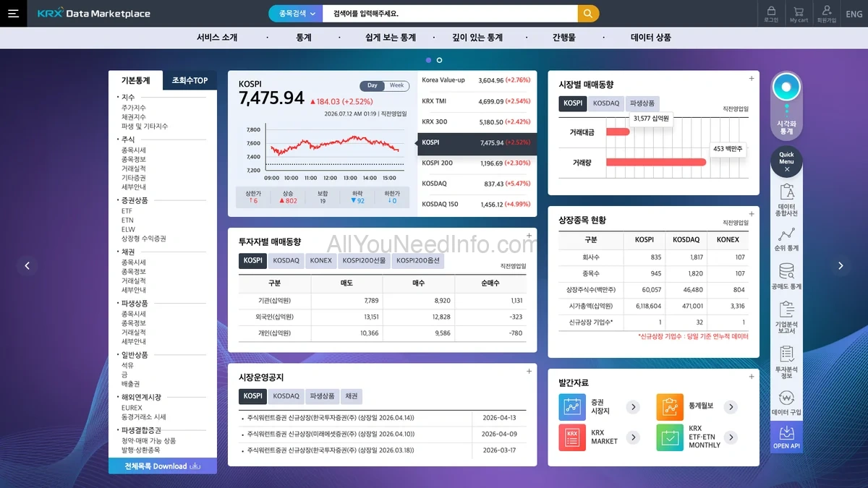
Task: Close the Quick Menu
Action: pyautogui.click(x=786, y=169)
